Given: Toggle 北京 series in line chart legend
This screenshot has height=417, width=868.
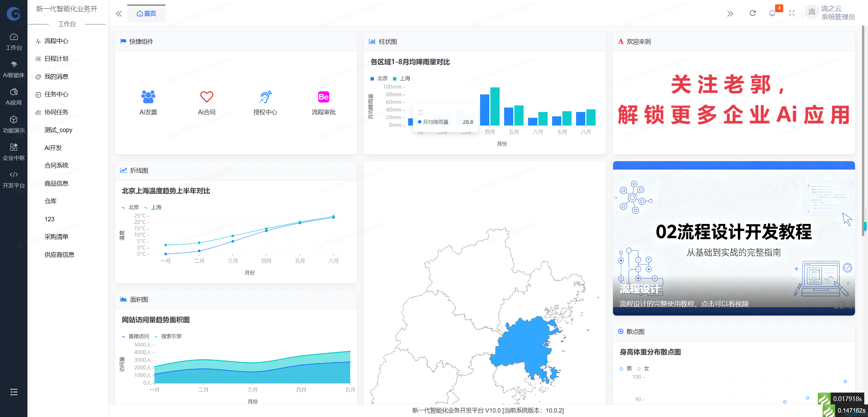Looking at the screenshot, I should pos(130,207).
